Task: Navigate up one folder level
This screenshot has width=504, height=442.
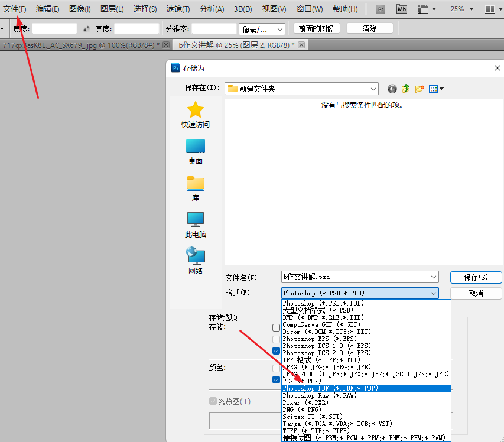Action: [x=405, y=89]
